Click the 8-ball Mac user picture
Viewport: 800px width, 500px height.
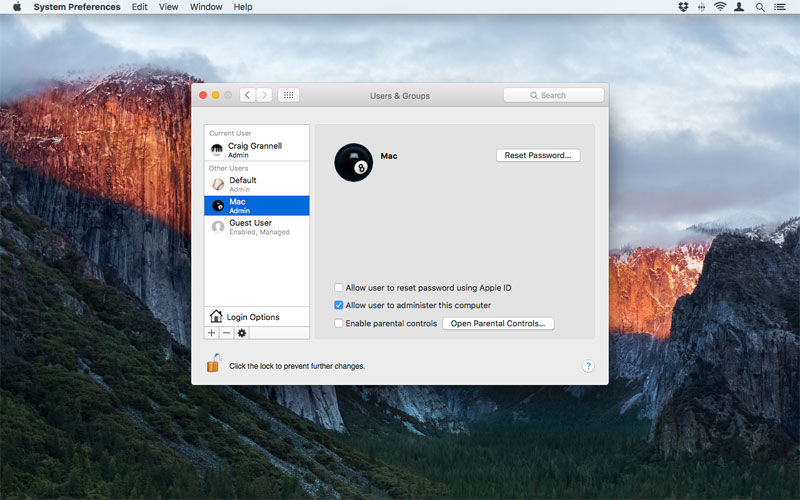pos(354,162)
